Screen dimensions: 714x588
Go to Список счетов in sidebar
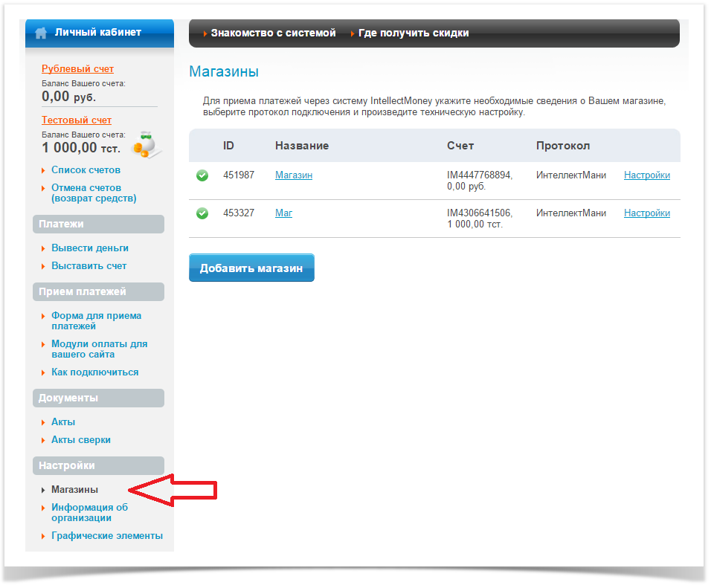click(86, 170)
